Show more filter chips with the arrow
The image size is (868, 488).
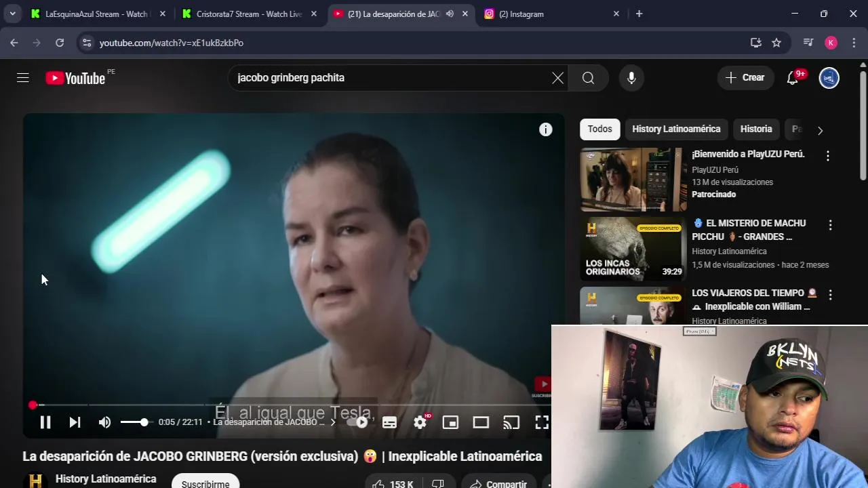click(x=820, y=130)
